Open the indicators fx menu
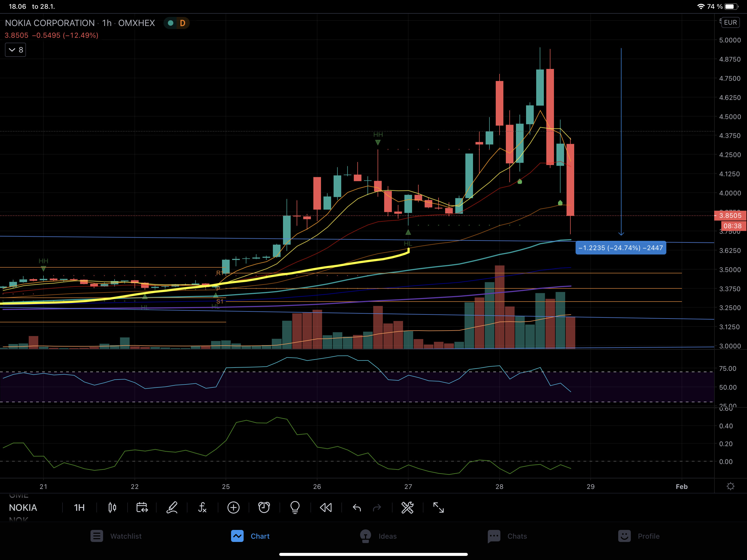The image size is (747, 560). click(x=202, y=507)
